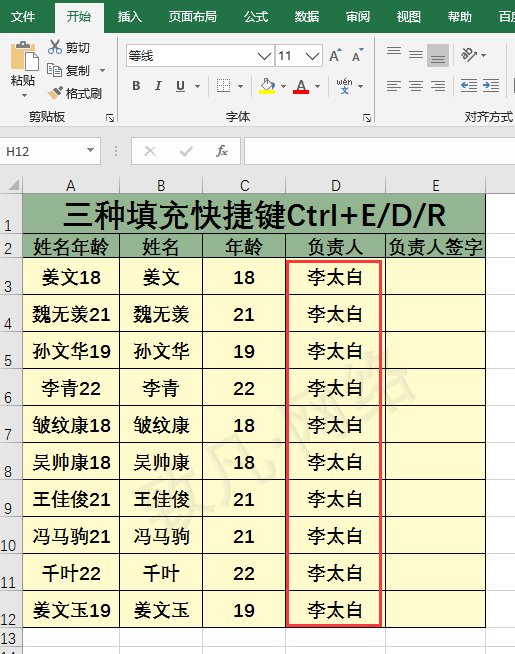Apply the yellow fill color bucket
Screen dimensions: 515x654
click(x=267, y=86)
